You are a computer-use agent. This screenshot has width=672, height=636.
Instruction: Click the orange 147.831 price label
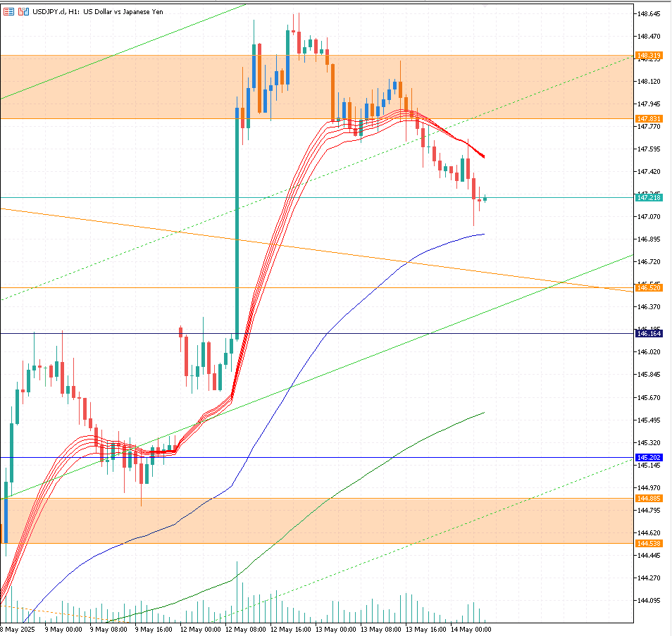(x=649, y=119)
